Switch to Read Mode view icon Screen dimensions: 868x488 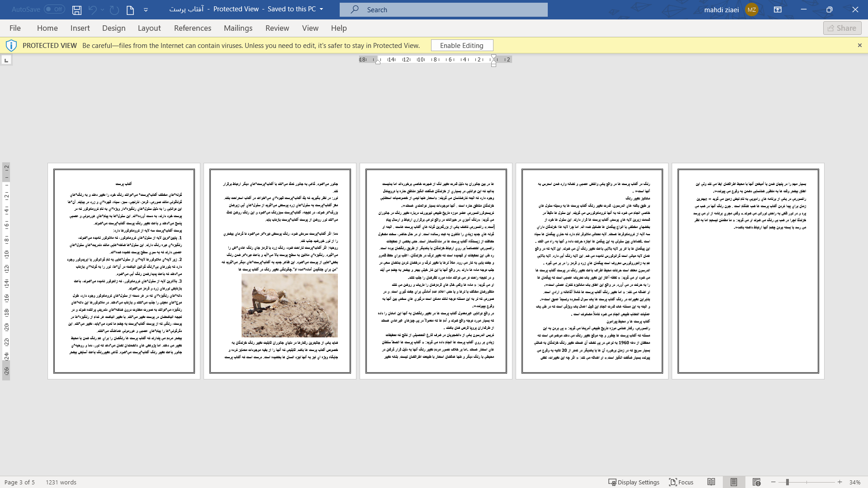[x=711, y=482]
